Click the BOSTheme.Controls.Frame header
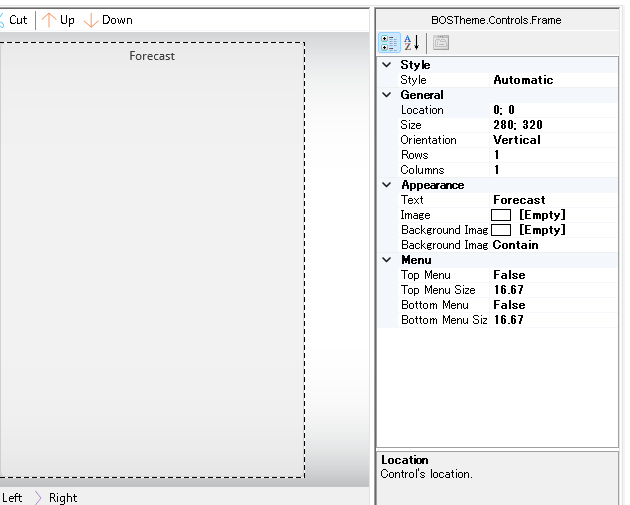 pos(496,20)
